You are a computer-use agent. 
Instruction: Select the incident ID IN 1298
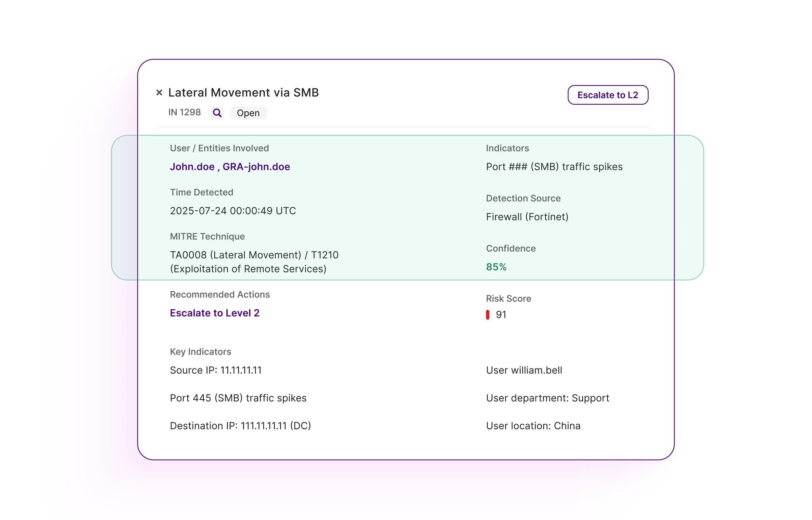[x=184, y=112]
